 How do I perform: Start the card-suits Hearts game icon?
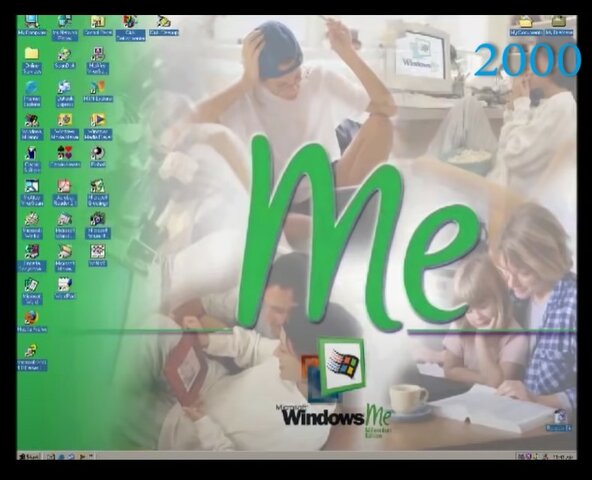[x=65, y=157]
